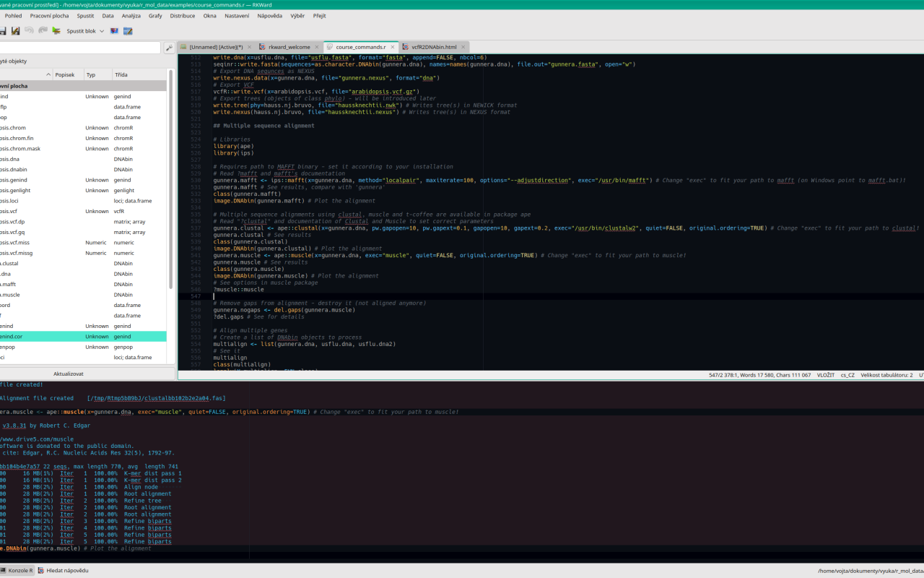Click the console input line at bottom

click(462, 556)
